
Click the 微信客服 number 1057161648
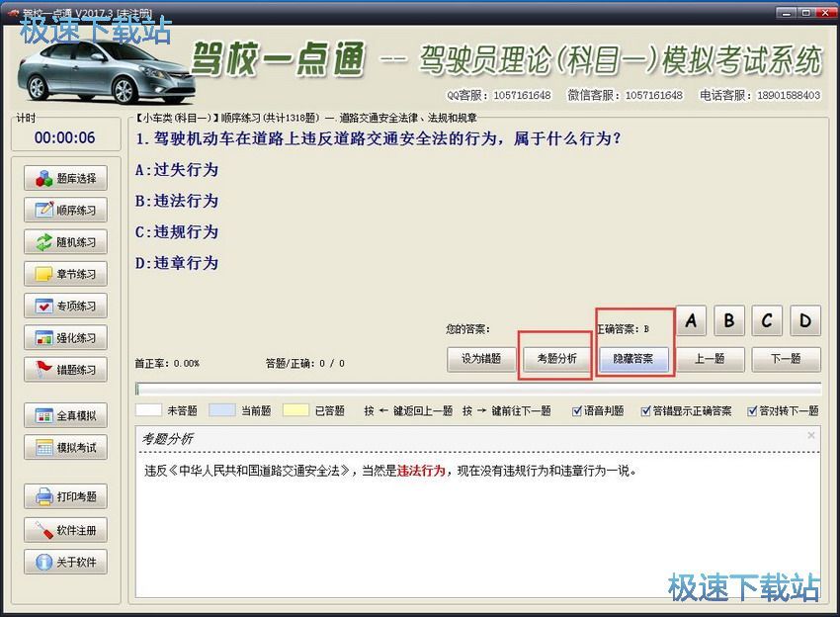654,96
